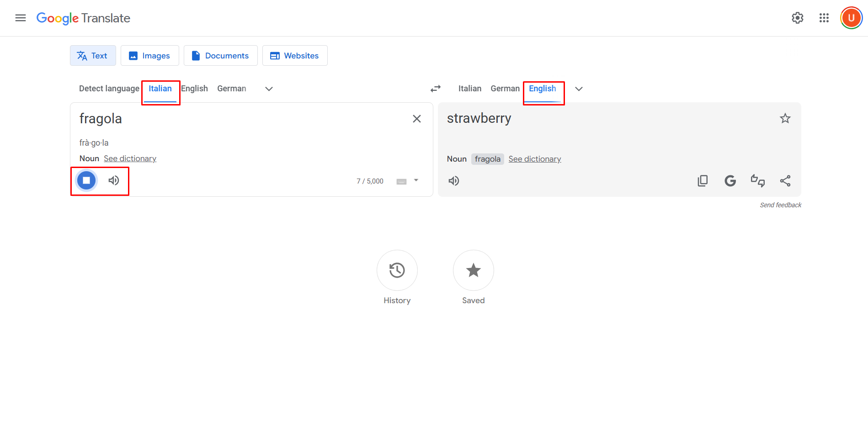Copy the translation to clipboard
Screen dimensions: 868x431
703,180
